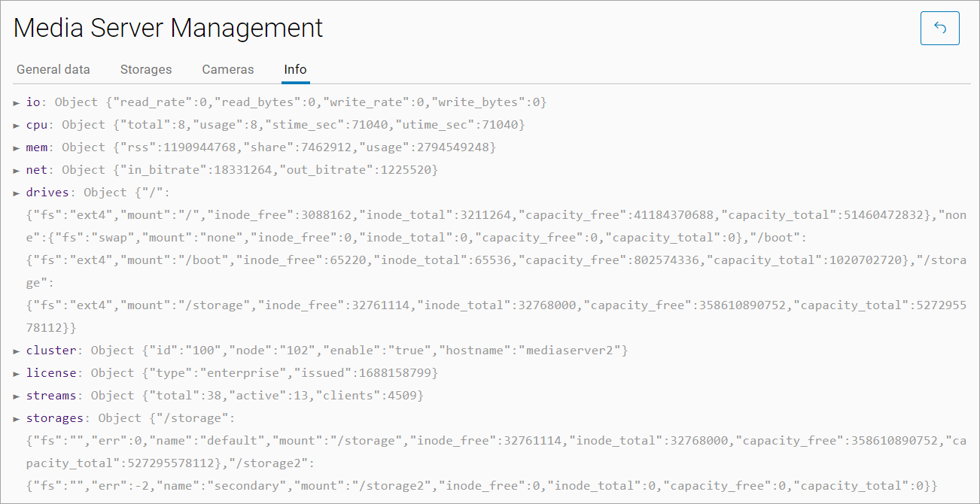Expand the cluster object node
Viewport: 980px width, 504px height.
[x=17, y=351]
